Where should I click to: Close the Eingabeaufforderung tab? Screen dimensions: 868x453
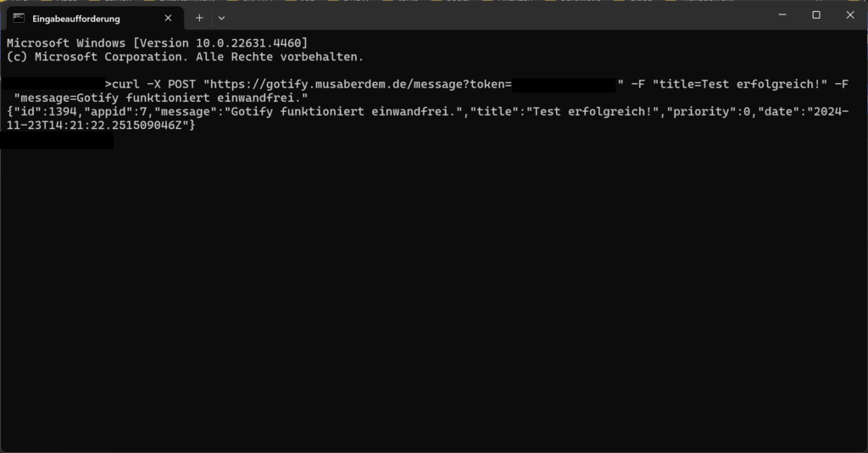click(169, 18)
